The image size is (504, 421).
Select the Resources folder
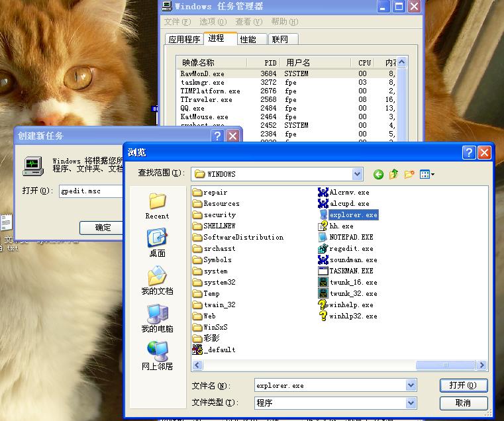216,203
